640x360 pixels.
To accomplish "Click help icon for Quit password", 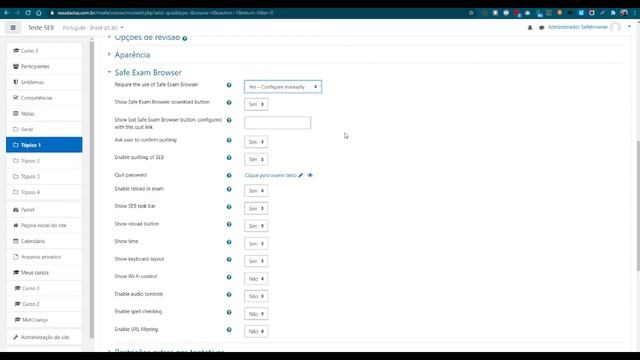I will click(229, 175).
